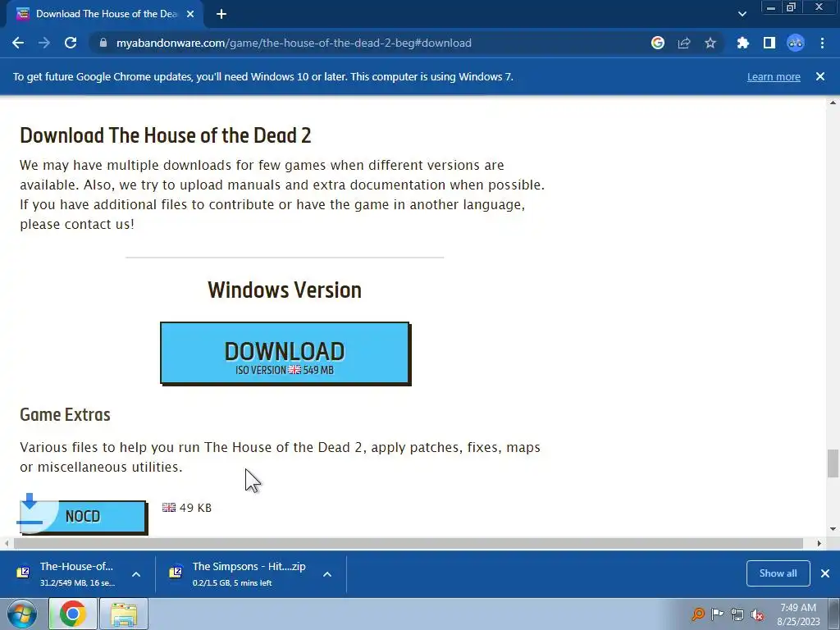The image size is (840, 630).
Task: Expand options for The-House-of download
Action: (x=136, y=574)
